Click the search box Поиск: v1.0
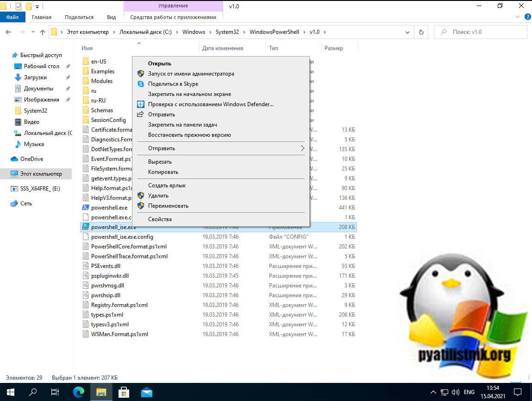The image size is (532, 401). point(481,32)
